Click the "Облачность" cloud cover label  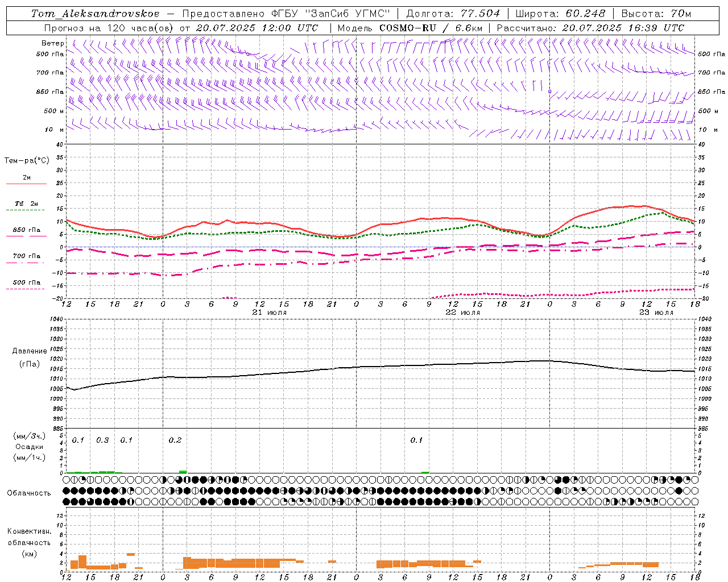click(29, 493)
